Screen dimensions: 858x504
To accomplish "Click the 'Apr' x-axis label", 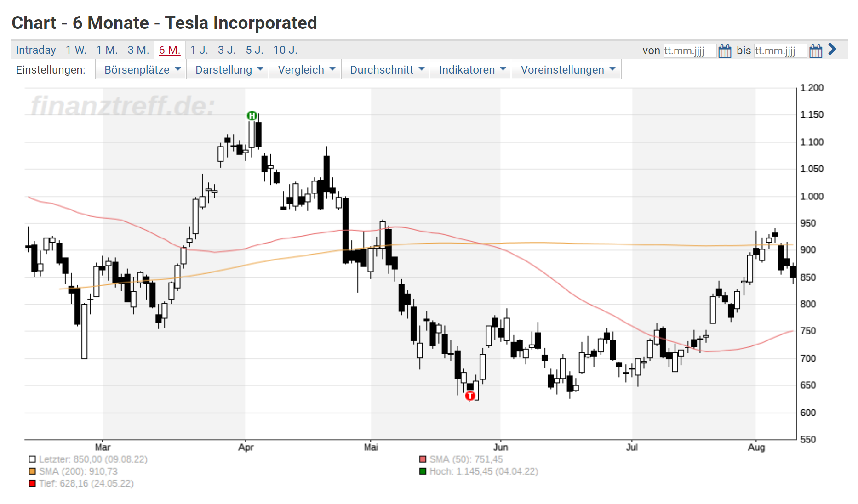I will pos(246,447).
